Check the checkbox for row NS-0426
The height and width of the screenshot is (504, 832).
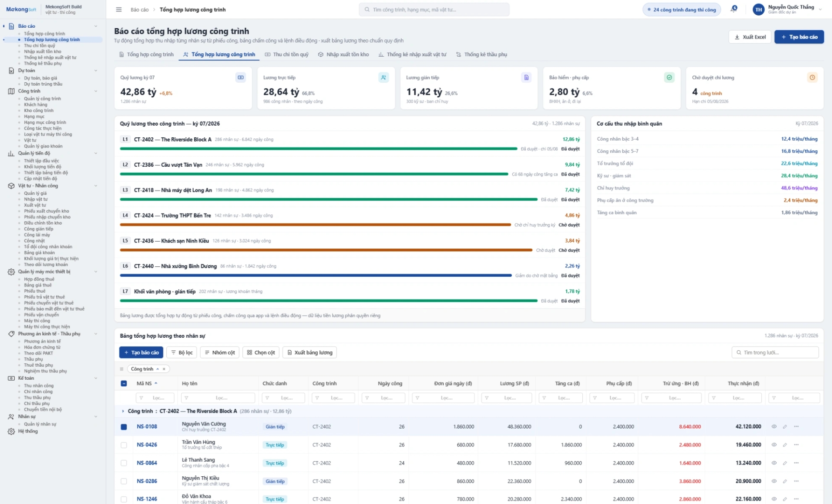click(x=124, y=445)
